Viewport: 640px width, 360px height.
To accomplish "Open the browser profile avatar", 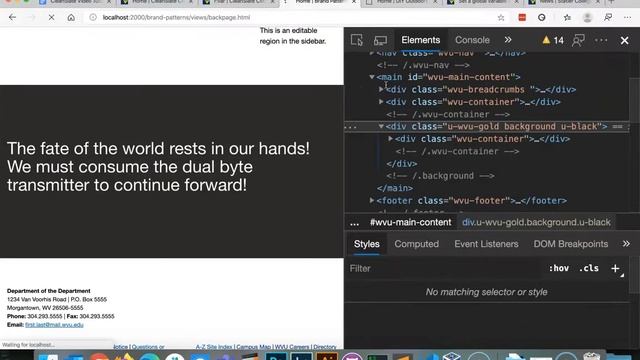I will 587,18.
